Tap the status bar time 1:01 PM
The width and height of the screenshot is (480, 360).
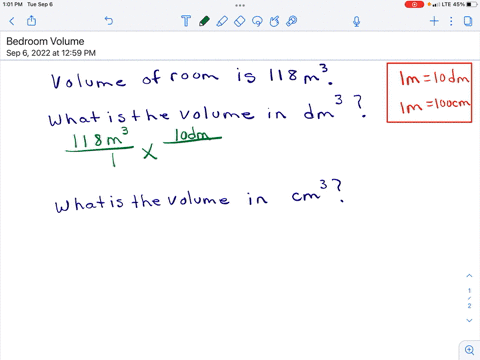point(12,4)
